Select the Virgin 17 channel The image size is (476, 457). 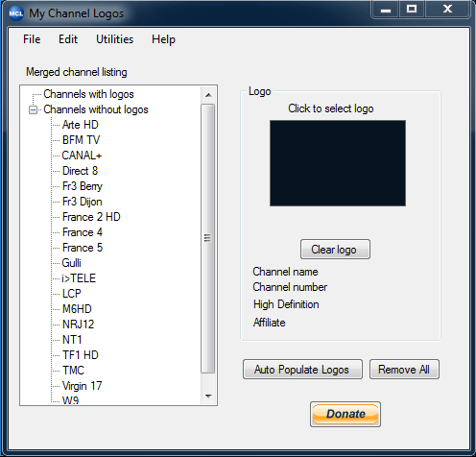point(82,386)
